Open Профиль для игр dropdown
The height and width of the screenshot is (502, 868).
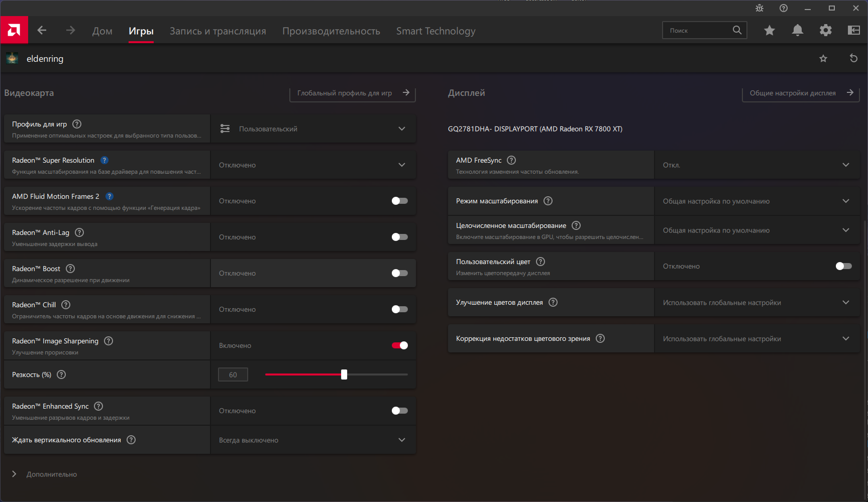[313, 129]
